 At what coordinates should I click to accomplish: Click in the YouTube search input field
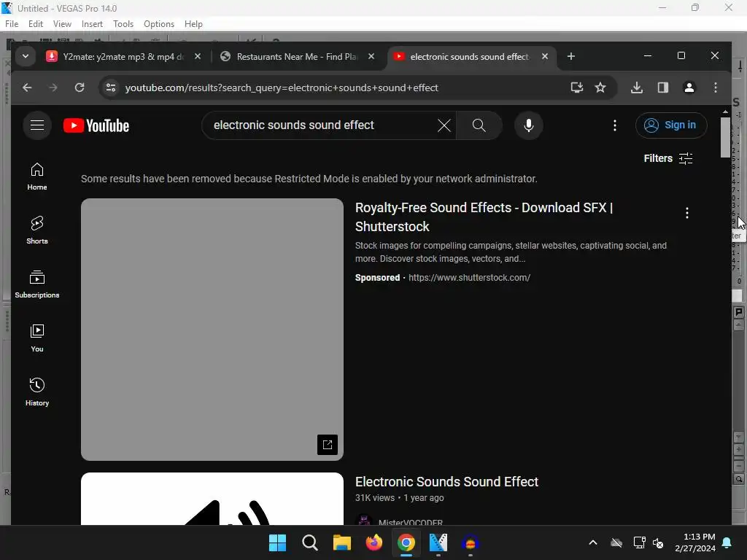[x=324, y=125]
